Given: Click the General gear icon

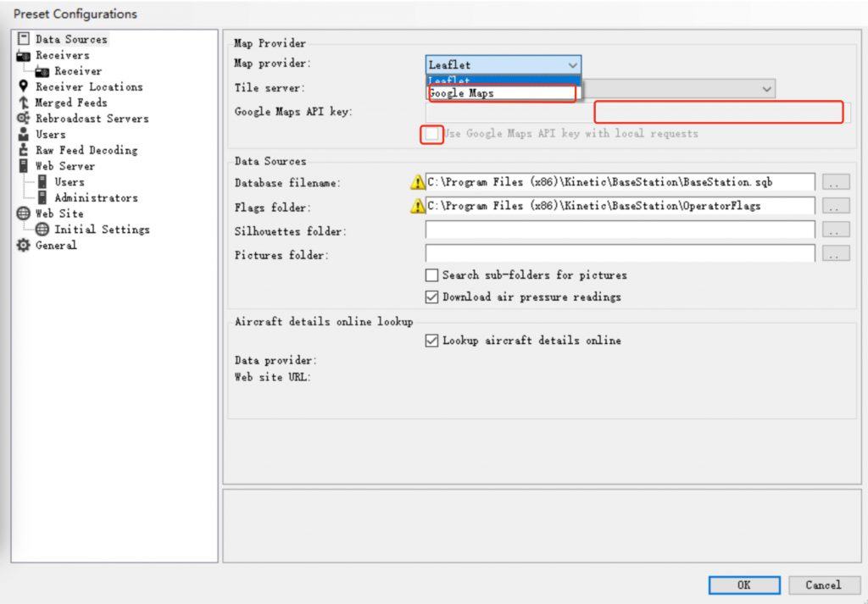Looking at the screenshot, I should click(x=23, y=246).
